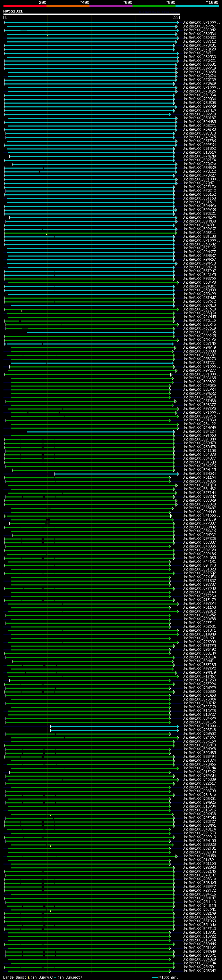Select the AV551331 query name label
The width and height of the screenshot is (222, 980).
13,11
